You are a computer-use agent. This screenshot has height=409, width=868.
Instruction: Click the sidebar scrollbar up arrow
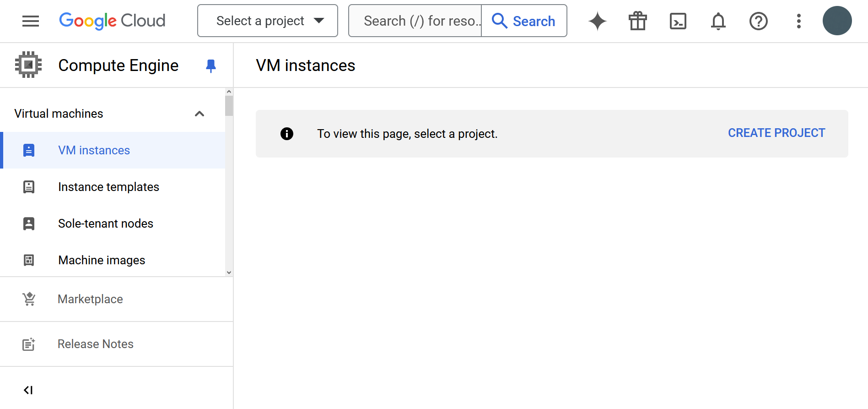(229, 92)
